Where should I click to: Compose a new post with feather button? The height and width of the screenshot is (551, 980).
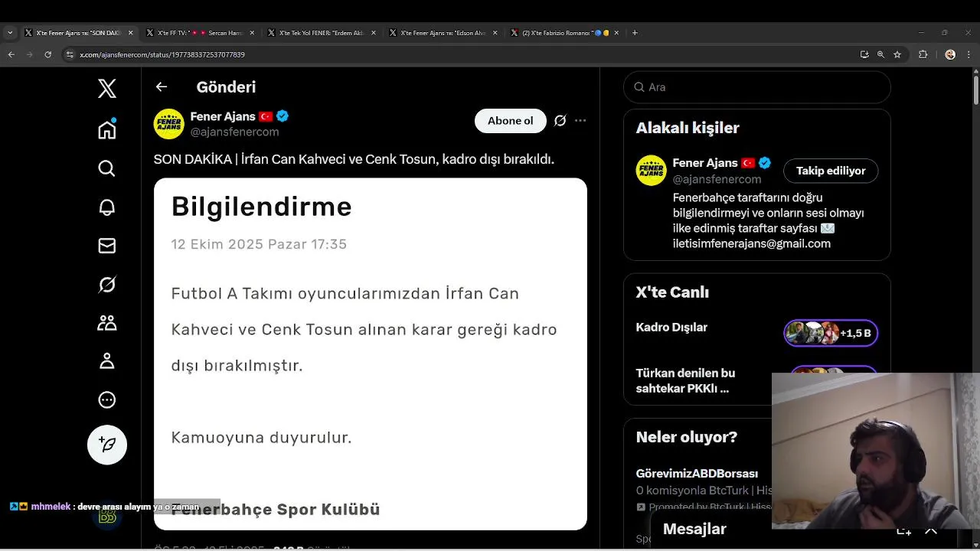tap(107, 445)
